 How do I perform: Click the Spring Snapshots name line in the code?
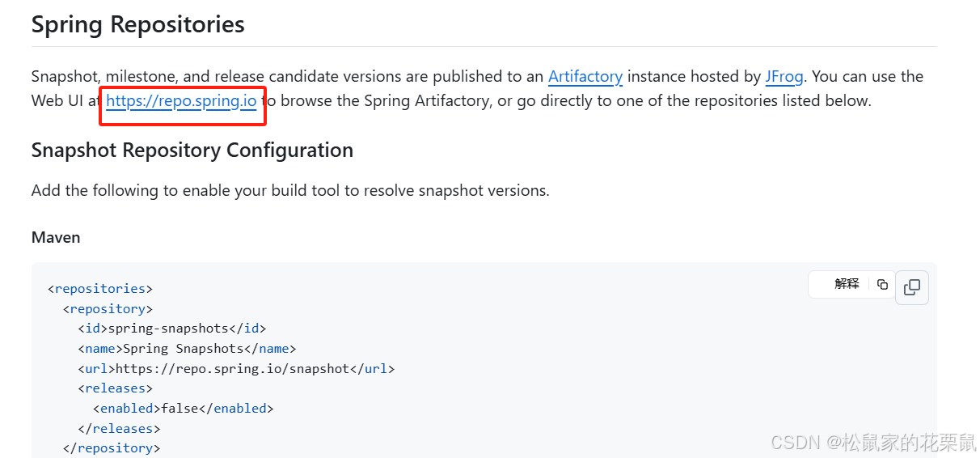click(187, 349)
